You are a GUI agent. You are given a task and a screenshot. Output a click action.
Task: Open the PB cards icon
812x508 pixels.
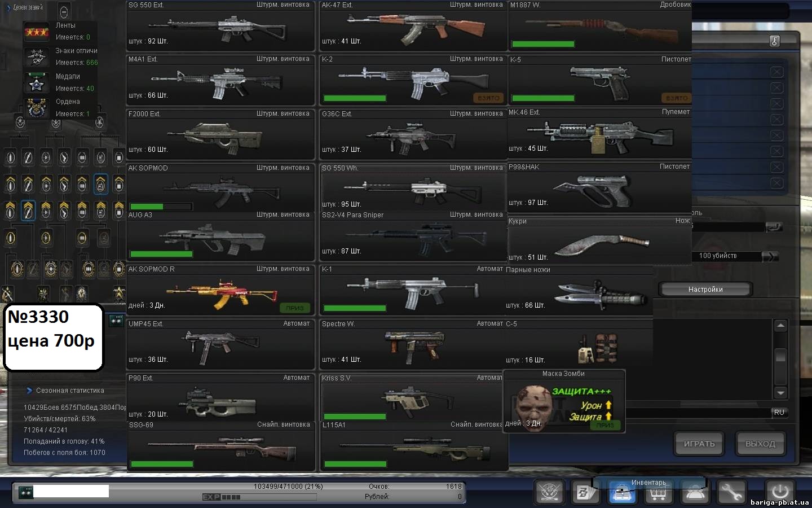[585, 492]
